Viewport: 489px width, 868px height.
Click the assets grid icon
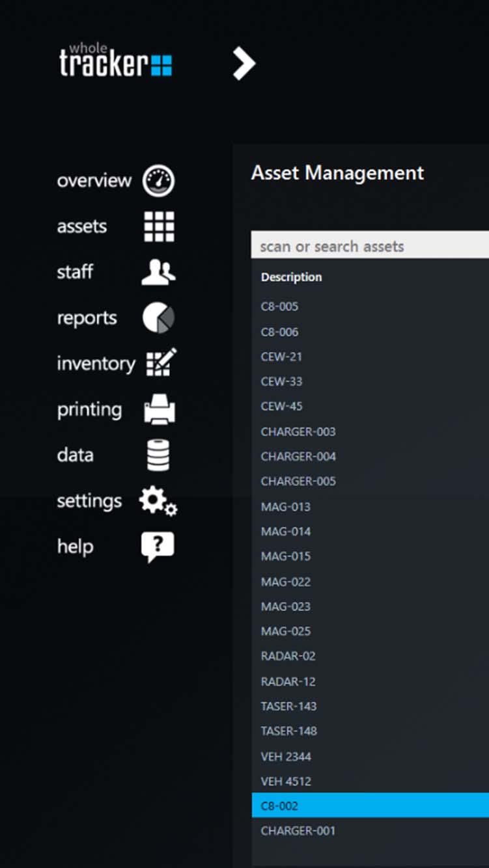pos(159,226)
